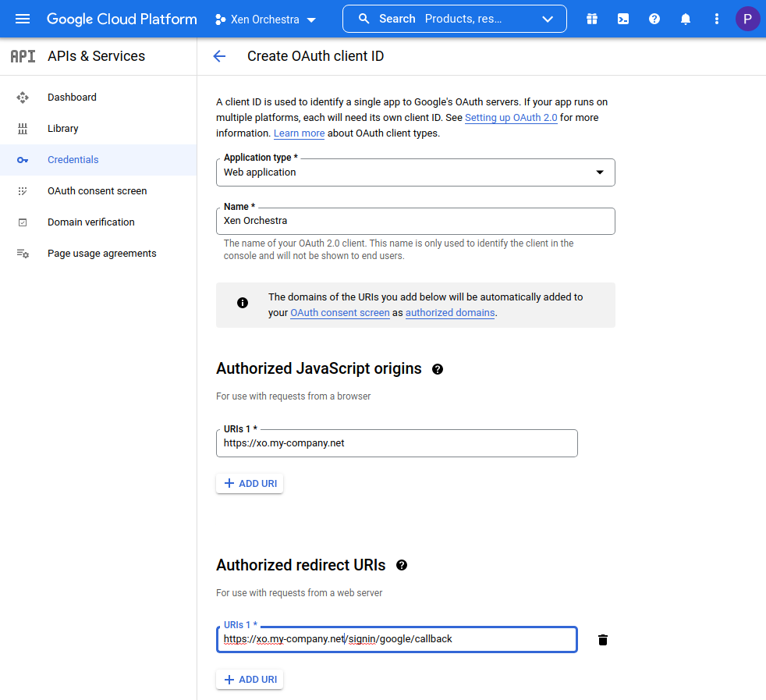The image size is (766, 700).
Task: Open the Setting up OAuth 2.0 link
Action: tap(511, 118)
